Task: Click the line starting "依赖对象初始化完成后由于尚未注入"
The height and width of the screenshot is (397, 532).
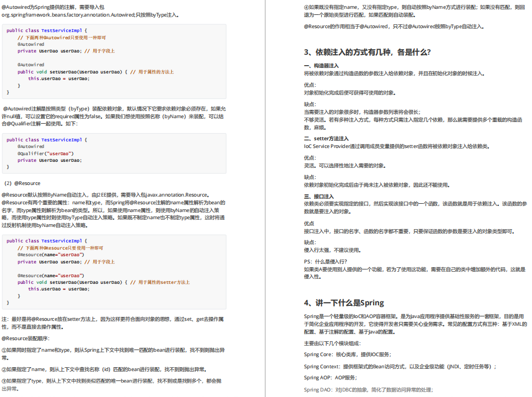Action: [x=377, y=185]
